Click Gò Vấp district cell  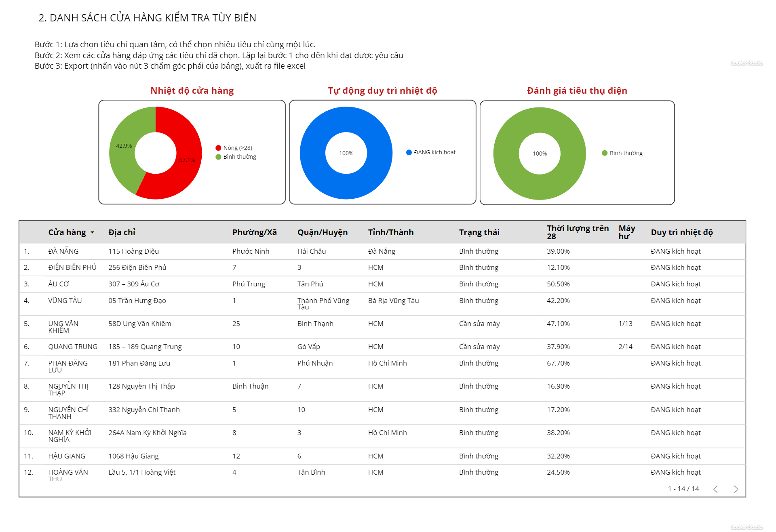point(308,347)
